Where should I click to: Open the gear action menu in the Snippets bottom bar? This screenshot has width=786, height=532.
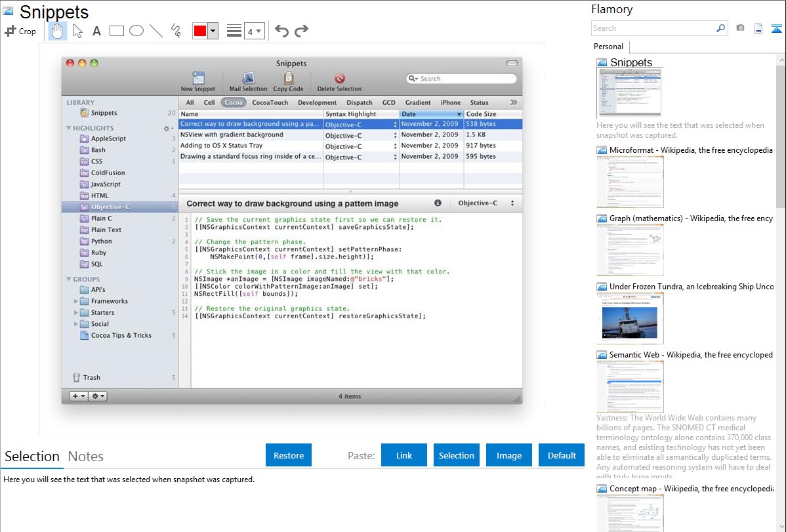(x=98, y=396)
